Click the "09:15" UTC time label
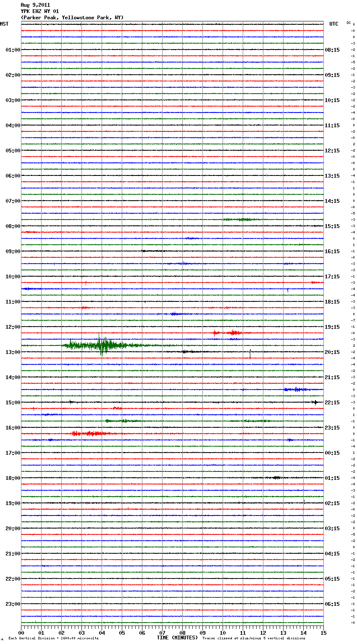 coord(332,75)
